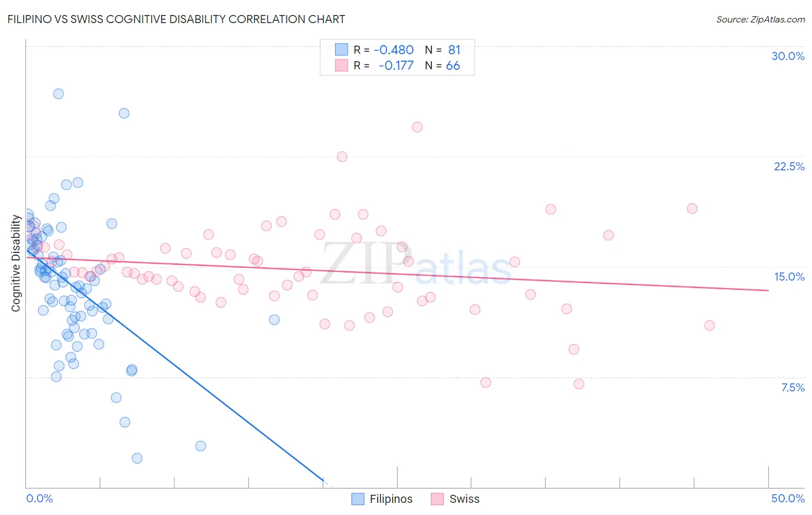Click the pink Swiss legend swatch
This screenshot has width=812, height=515.
pos(437,499)
